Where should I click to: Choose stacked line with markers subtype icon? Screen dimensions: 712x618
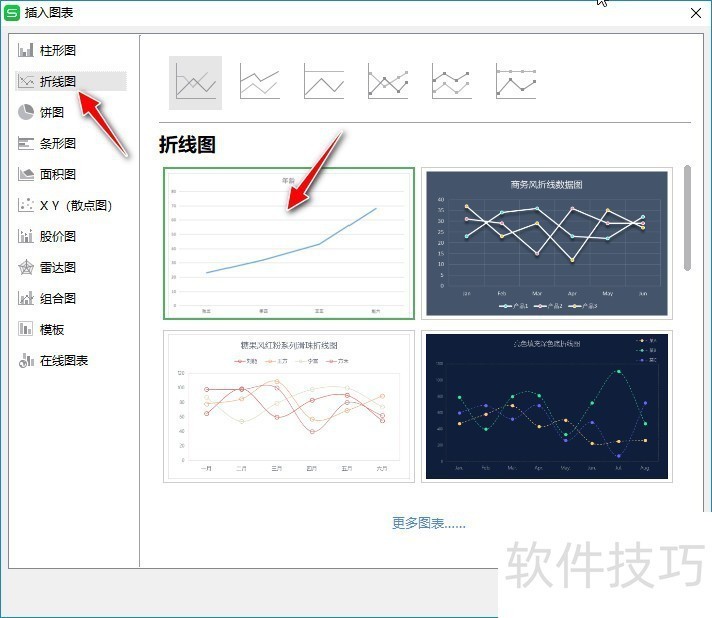[451, 83]
